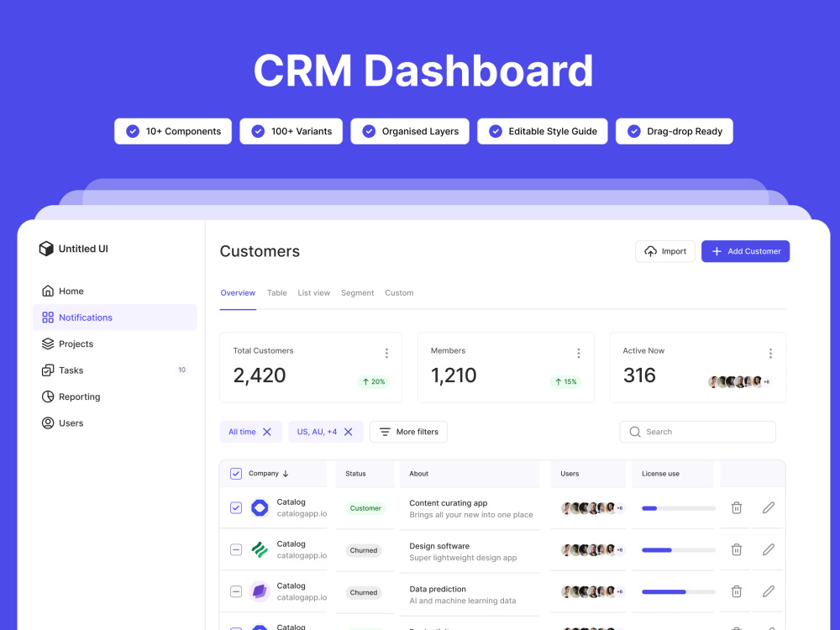Viewport: 840px width, 630px height.
Task: Open More filters
Action: click(x=409, y=432)
